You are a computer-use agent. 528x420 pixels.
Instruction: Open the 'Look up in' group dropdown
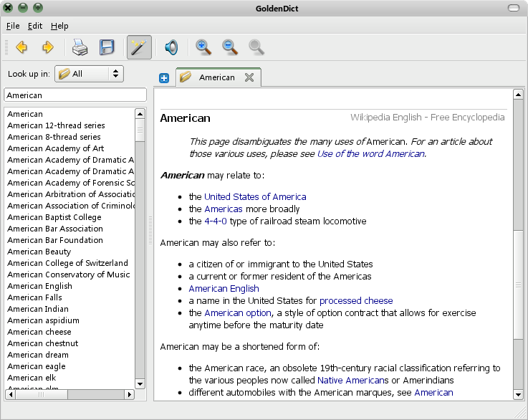89,74
